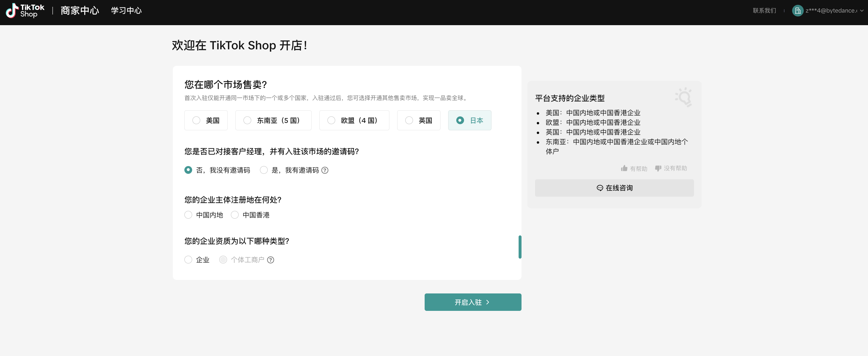Viewport: 868px width, 356px height.
Task: Click the form panel scrollbar
Action: (520, 247)
